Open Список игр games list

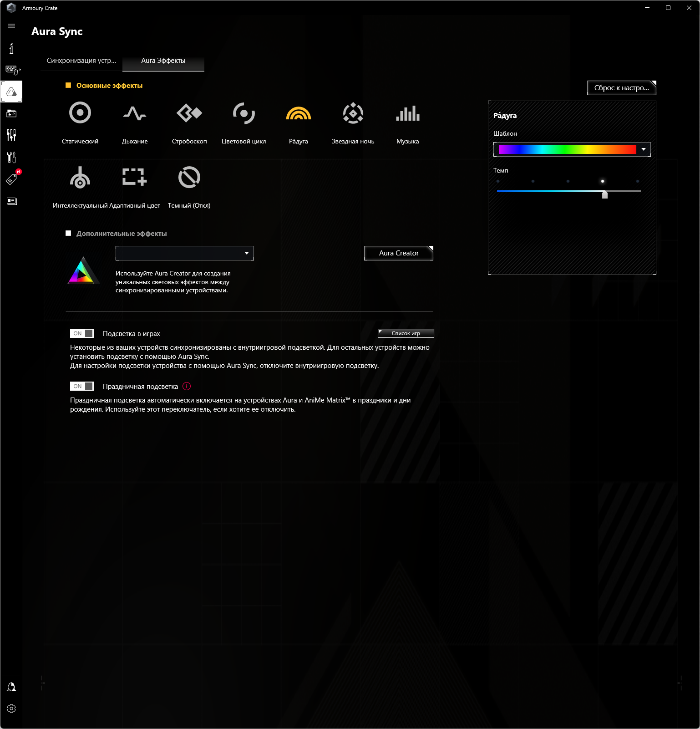[x=406, y=333]
